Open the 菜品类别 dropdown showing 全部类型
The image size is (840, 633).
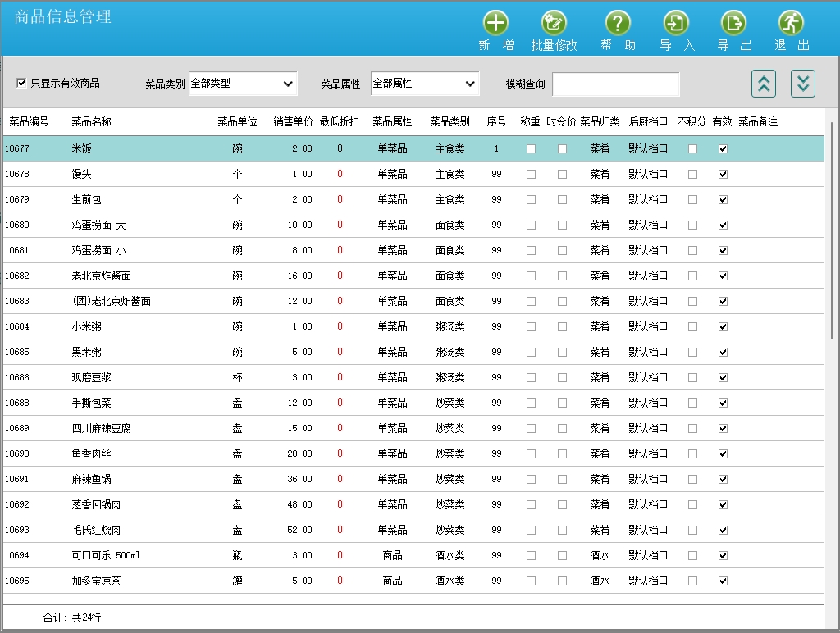[x=243, y=84]
